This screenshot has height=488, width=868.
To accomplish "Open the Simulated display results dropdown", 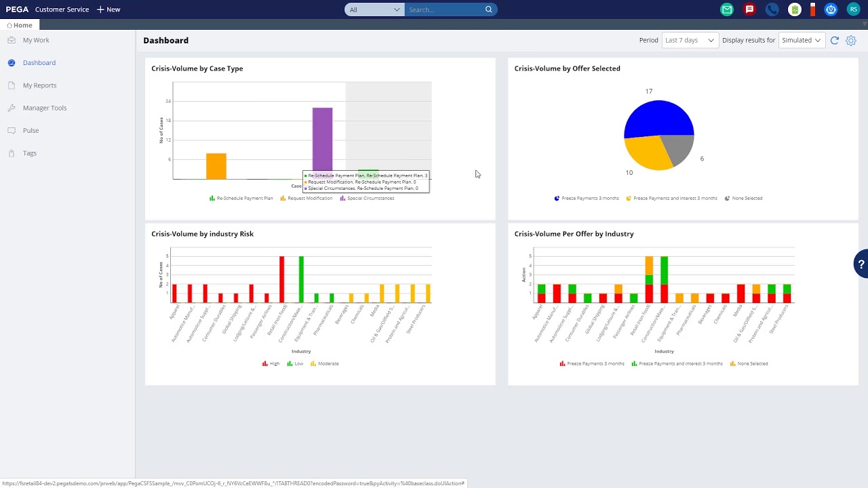I will [x=802, y=40].
